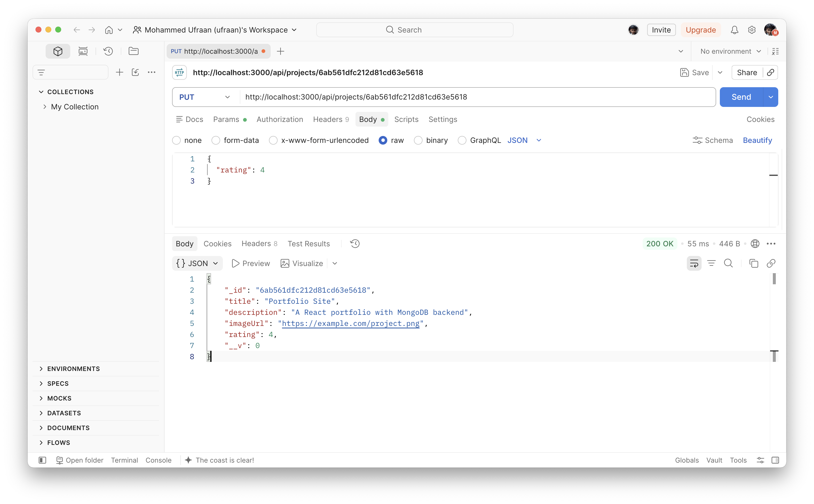This screenshot has height=504, width=814.
Task: Open the No environment dropdown
Action: coord(731,51)
